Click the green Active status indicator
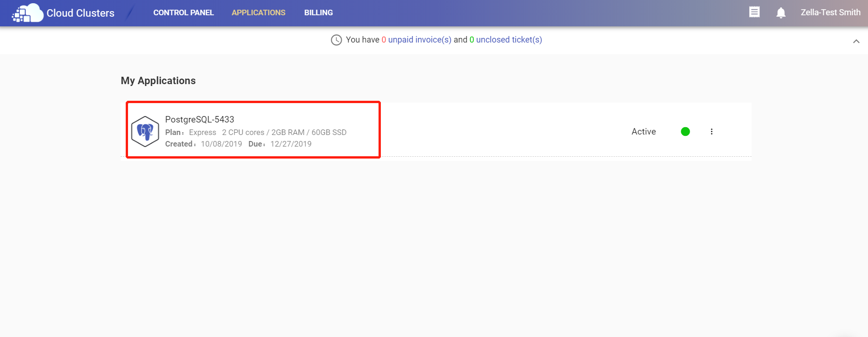 click(x=685, y=132)
